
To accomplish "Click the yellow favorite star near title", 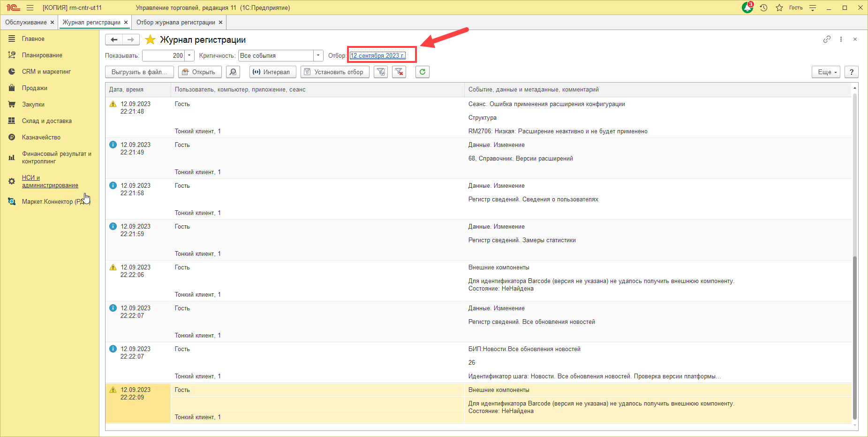I will (150, 40).
